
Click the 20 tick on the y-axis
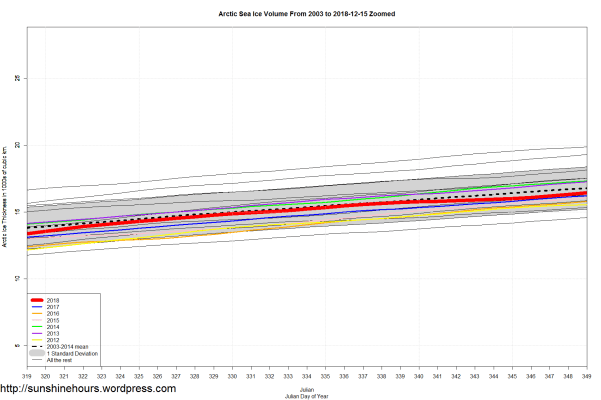(18, 145)
